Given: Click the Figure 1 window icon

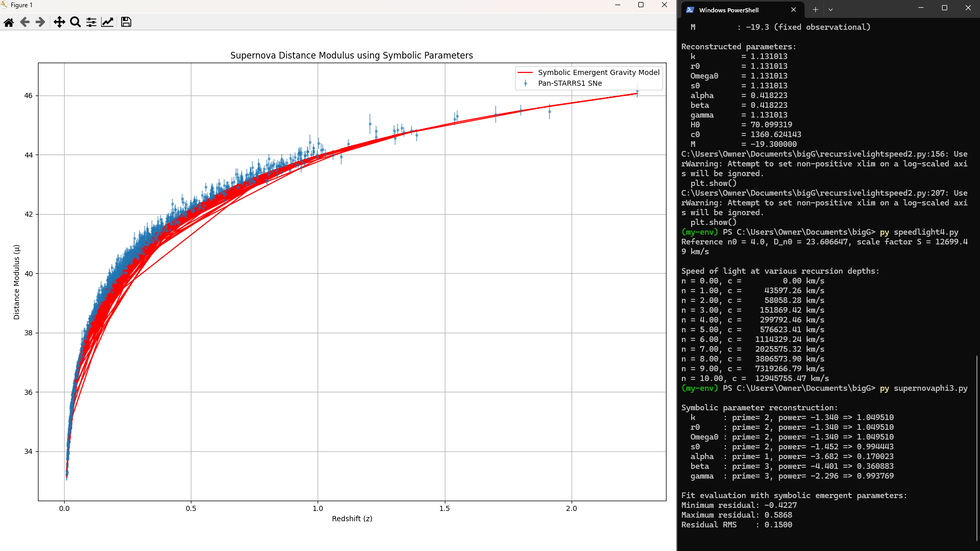Looking at the screenshot, I should 5,5.
